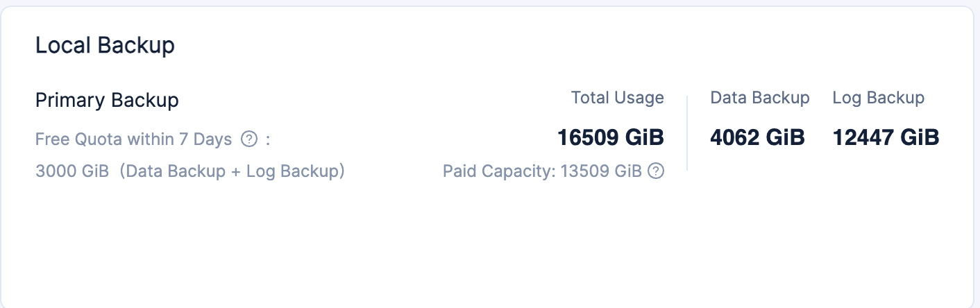Click help icon beside Free Quota within 7 Days

click(x=249, y=139)
